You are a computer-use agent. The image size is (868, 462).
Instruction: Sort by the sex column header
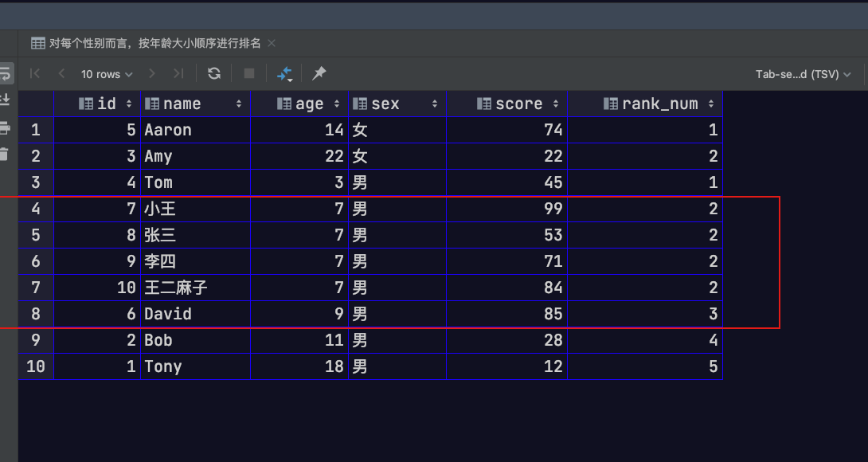397,104
